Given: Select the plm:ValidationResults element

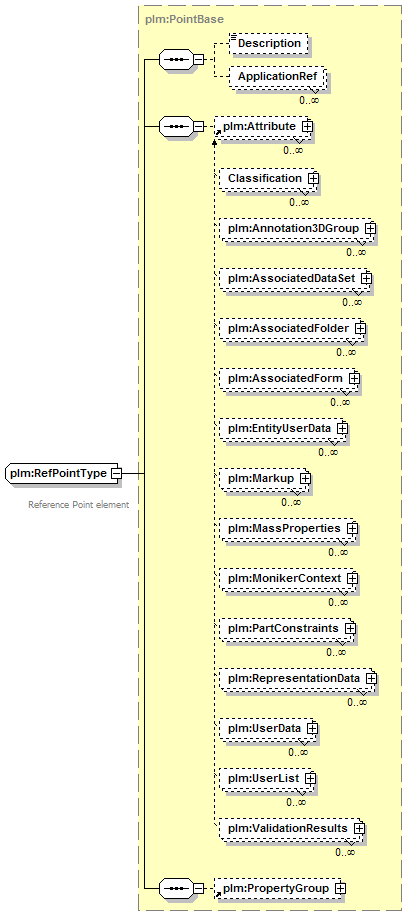Looking at the screenshot, I should coord(290,828).
